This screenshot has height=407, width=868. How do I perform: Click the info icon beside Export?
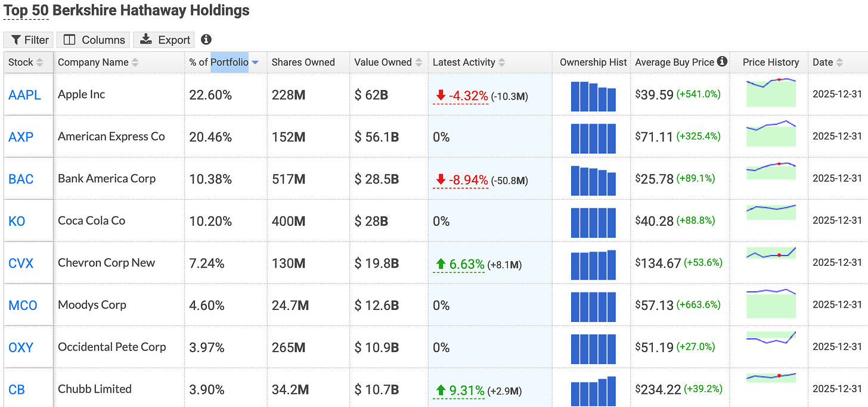(x=206, y=39)
